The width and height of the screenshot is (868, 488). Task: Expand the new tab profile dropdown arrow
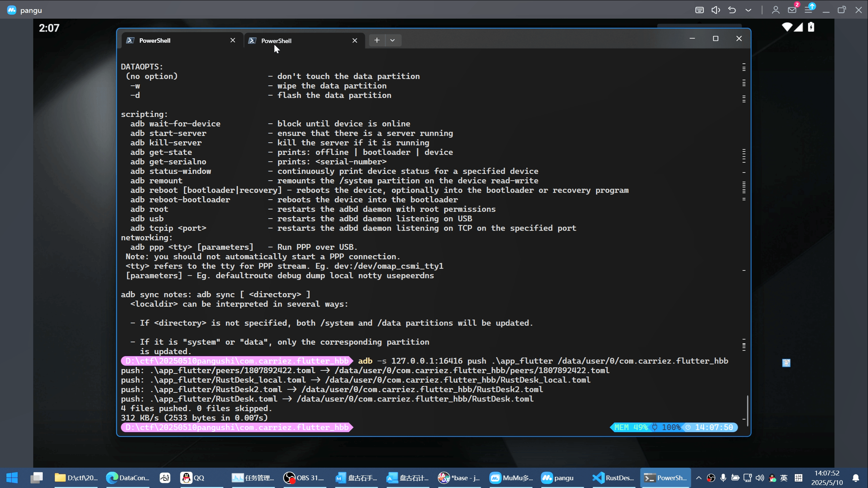(393, 40)
